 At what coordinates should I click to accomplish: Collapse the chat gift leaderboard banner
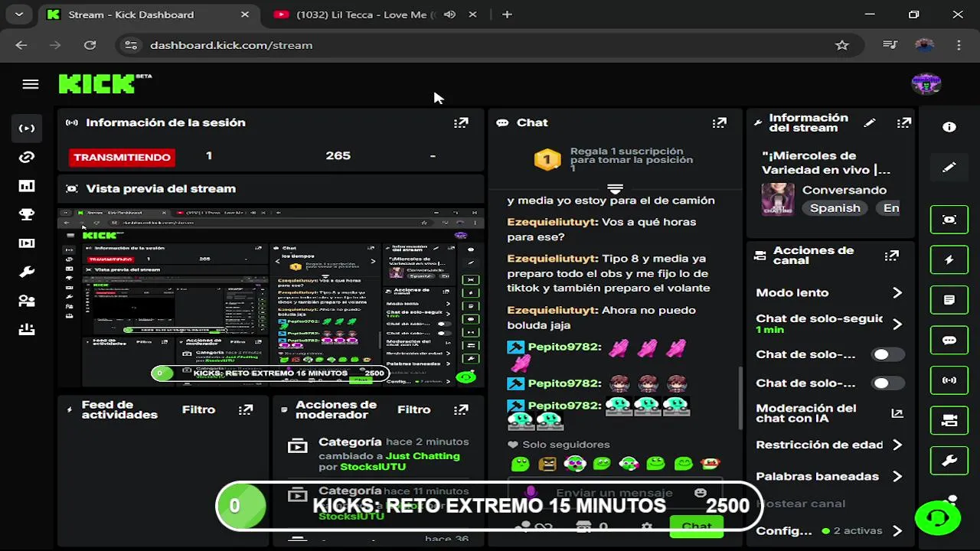click(615, 188)
